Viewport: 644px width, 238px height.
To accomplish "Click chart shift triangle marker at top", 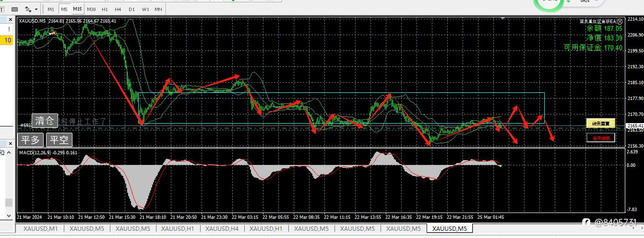I will point(502,19).
